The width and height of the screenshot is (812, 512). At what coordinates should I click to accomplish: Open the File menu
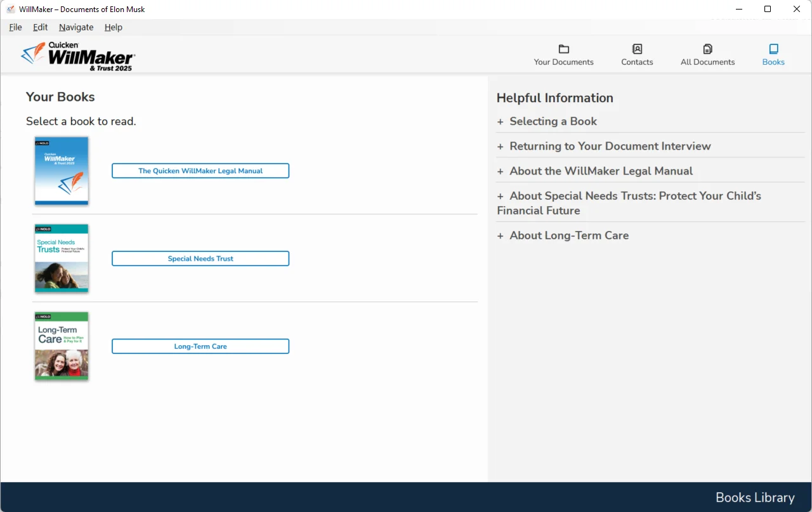(x=15, y=27)
